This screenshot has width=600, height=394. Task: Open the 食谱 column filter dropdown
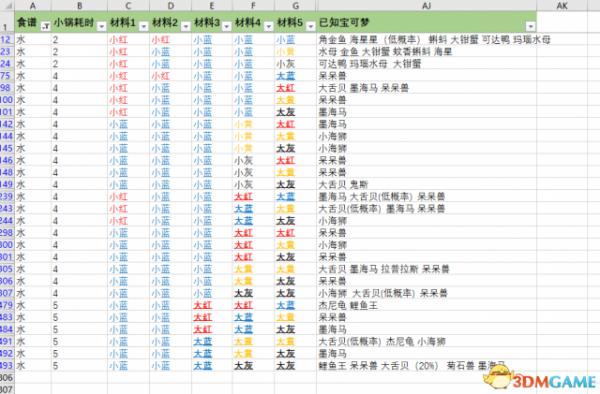point(46,26)
